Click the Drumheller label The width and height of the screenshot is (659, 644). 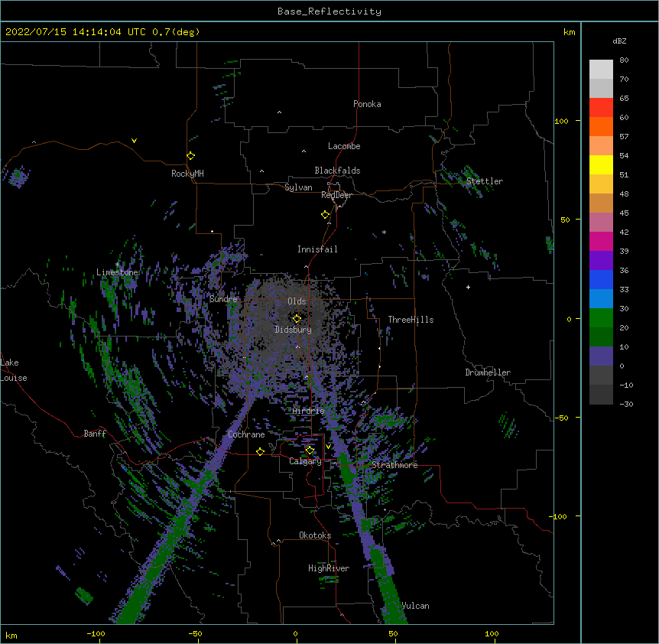pos(488,372)
